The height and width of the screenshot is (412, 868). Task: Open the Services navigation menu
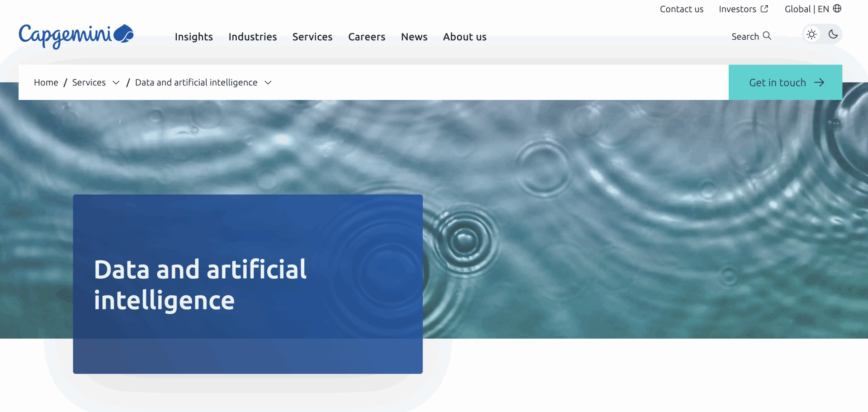pyautogui.click(x=312, y=37)
